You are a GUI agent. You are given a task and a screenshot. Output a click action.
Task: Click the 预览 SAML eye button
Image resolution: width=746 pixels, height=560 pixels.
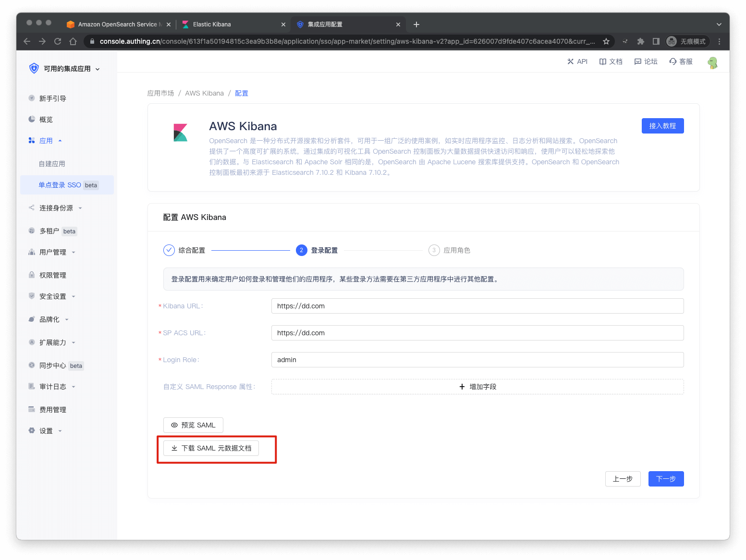(x=193, y=425)
